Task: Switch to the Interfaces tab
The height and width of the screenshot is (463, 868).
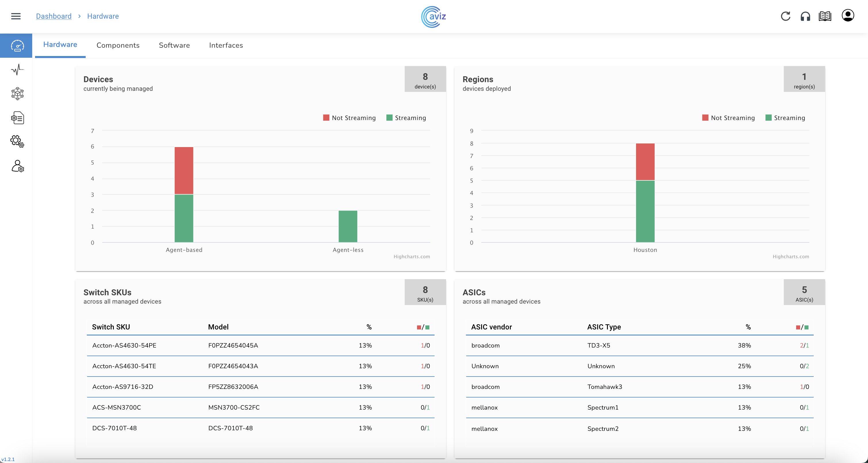Action: click(226, 45)
